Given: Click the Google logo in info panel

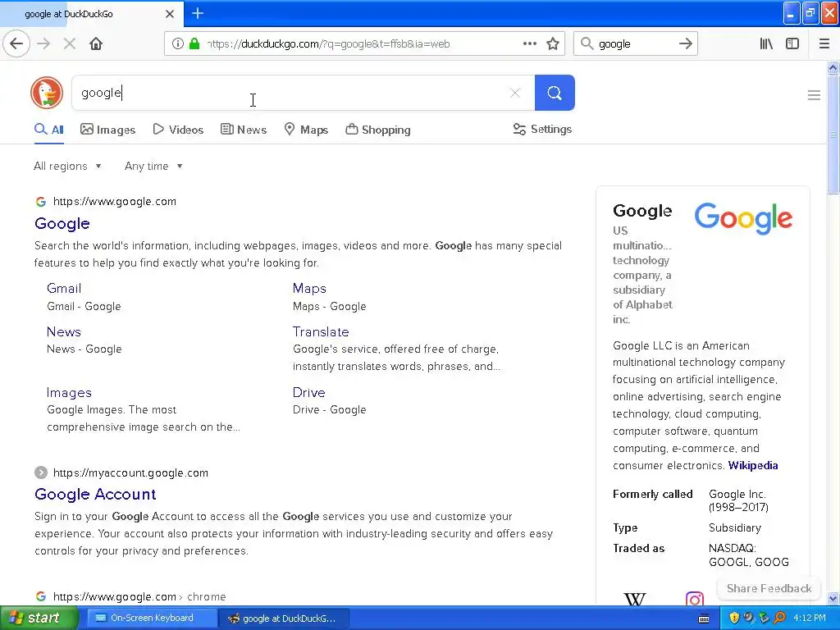Looking at the screenshot, I should 743,218.
